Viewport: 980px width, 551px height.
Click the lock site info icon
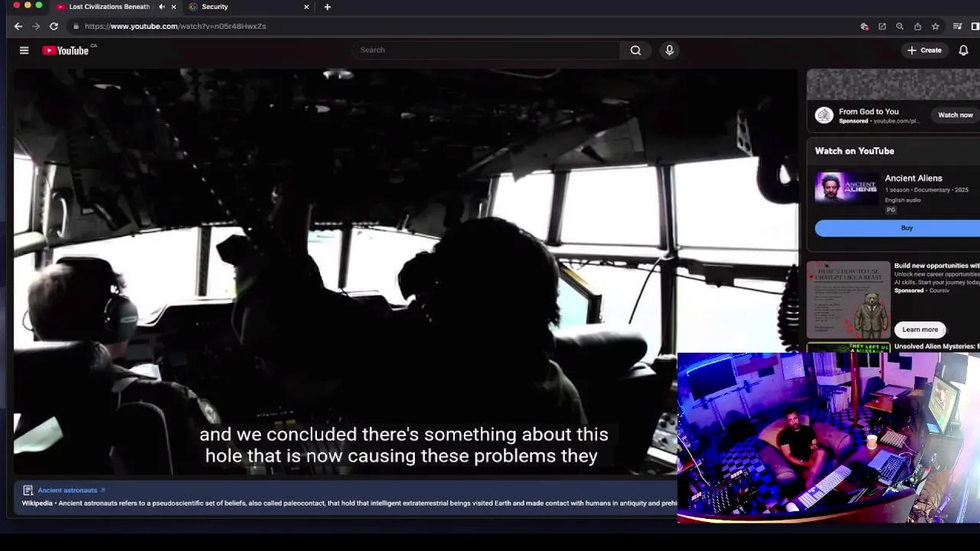point(76,26)
